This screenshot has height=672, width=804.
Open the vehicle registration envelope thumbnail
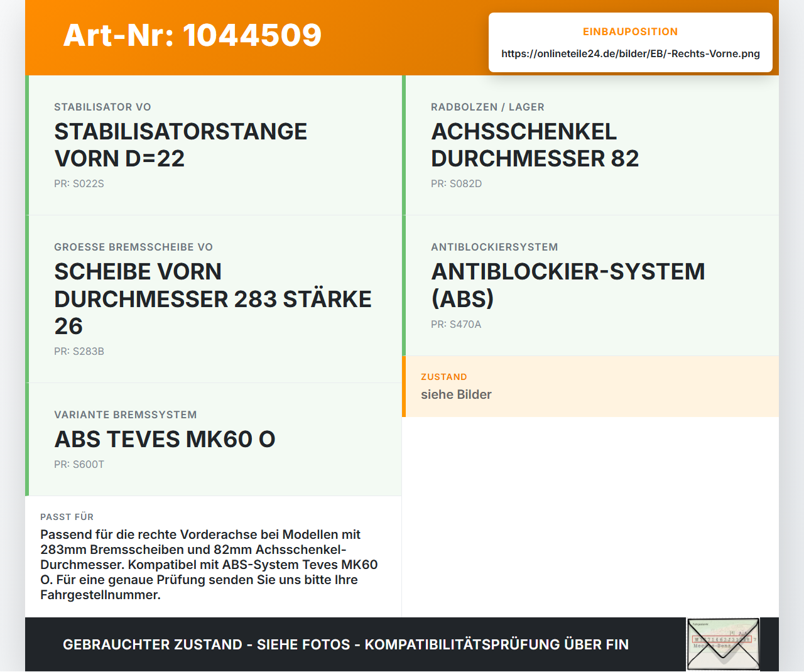[723, 644]
